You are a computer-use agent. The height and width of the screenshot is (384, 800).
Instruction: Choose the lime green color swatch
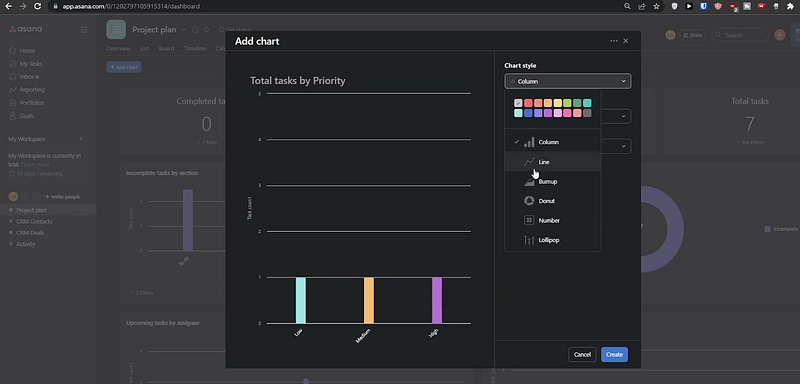567,103
